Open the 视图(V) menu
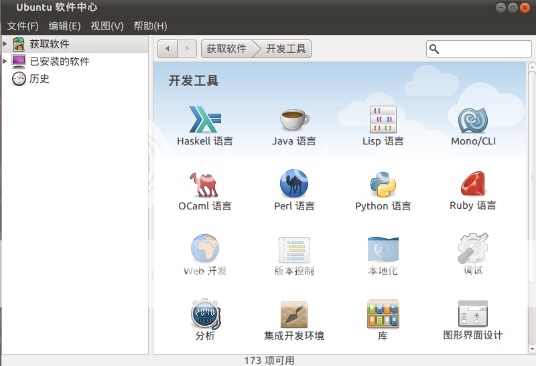This screenshot has height=366, width=536. pos(107,26)
